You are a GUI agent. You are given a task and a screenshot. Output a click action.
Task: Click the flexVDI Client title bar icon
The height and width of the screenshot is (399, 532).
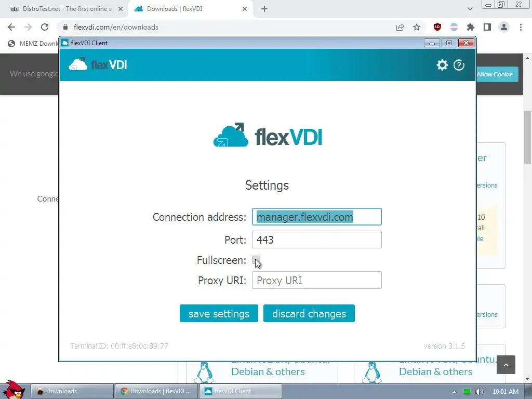65,43
